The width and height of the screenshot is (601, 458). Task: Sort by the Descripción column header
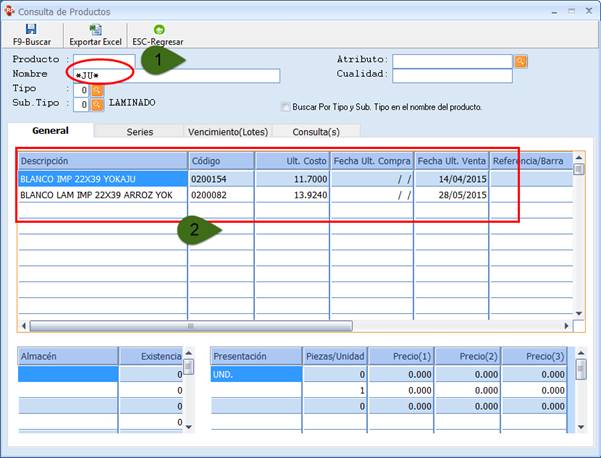pos(102,161)
